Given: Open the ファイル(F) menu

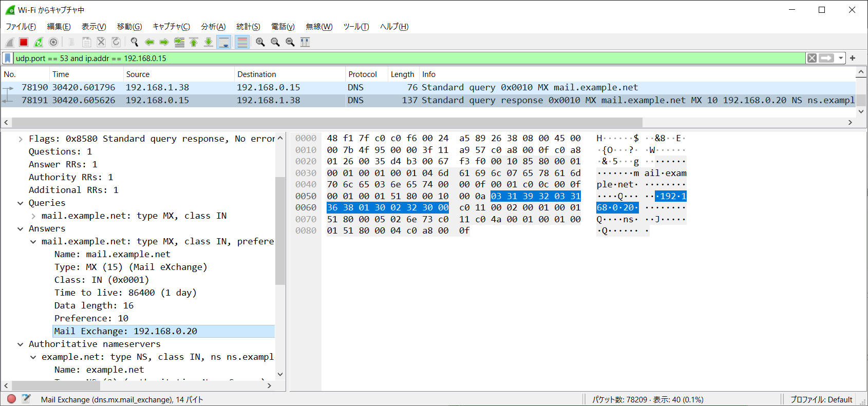Looking at the screenshot, I should (21, 27).
